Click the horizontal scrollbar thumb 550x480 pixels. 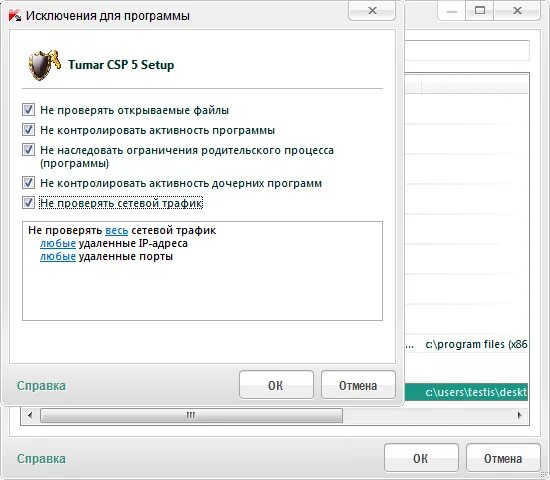coord(191,416)
